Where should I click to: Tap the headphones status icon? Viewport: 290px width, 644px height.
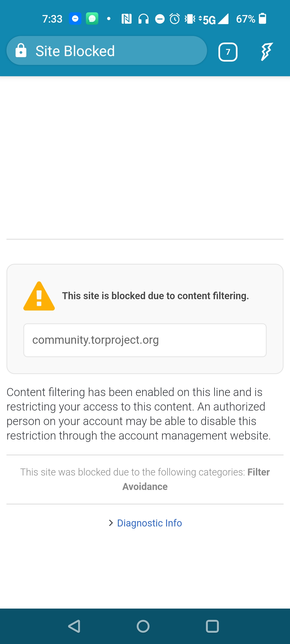coord(143,19)
